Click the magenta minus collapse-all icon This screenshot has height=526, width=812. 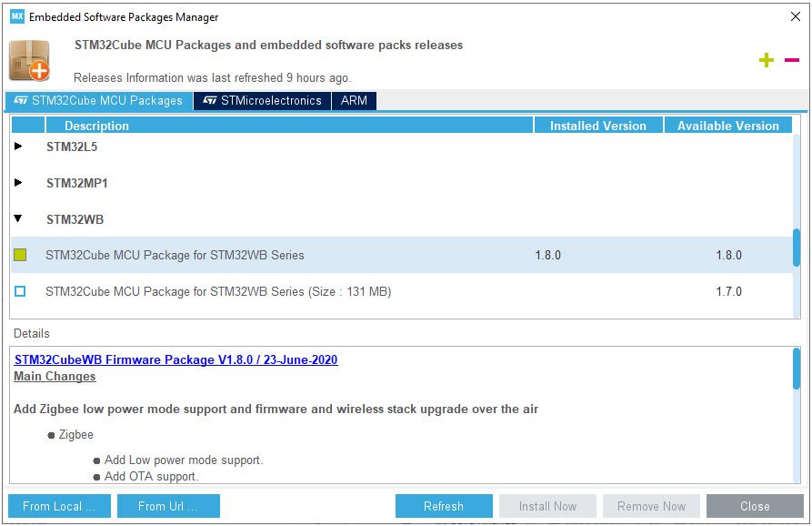click(791, 60)
